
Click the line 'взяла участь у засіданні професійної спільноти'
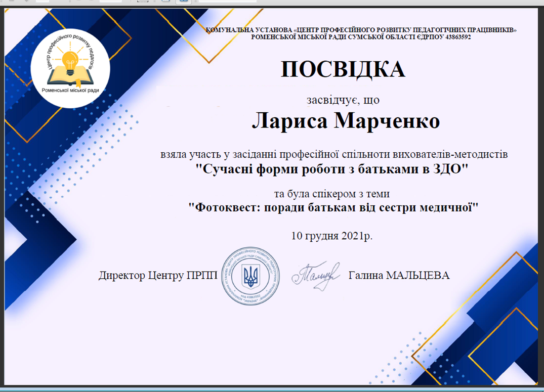tap(334, 154)
